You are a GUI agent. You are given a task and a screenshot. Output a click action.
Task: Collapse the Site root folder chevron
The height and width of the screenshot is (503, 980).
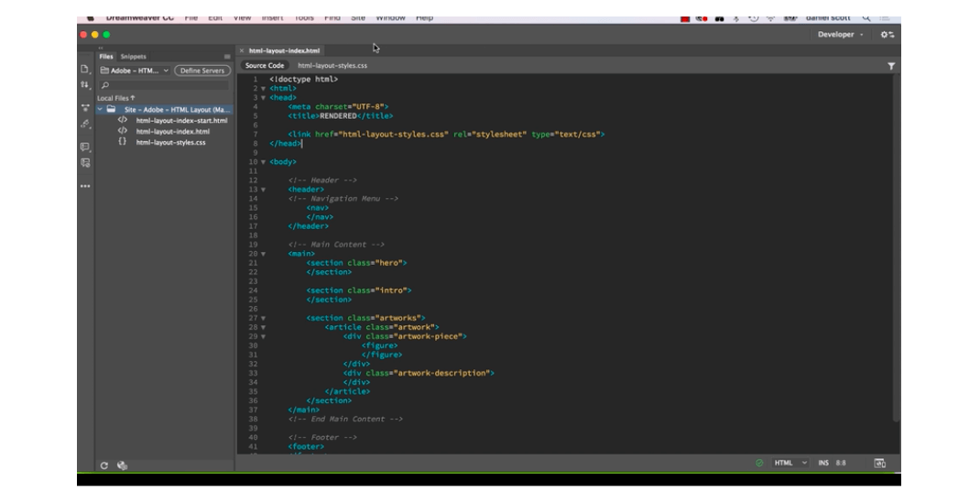(x=100, y=109)
